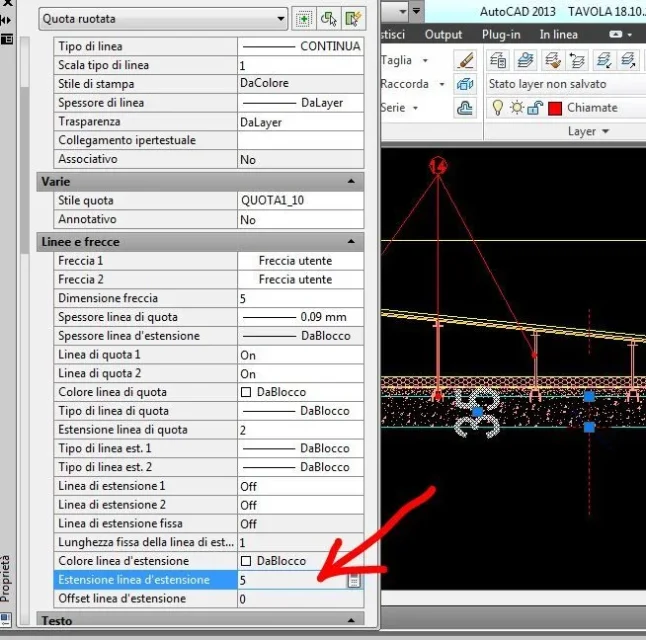Click the Taglia command label
The image size is (646, 640).
(x=396, y=61)
